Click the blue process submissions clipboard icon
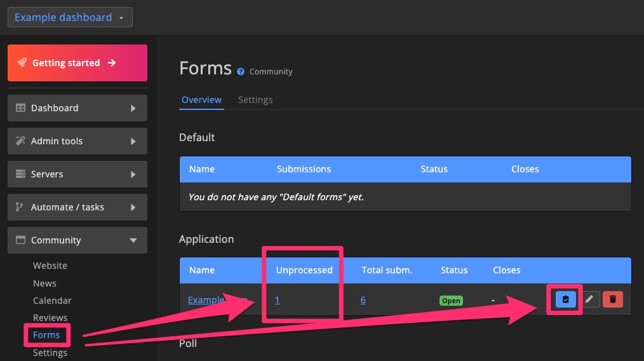Viewport: 644px width, 361px height. (x=565, y=299)
